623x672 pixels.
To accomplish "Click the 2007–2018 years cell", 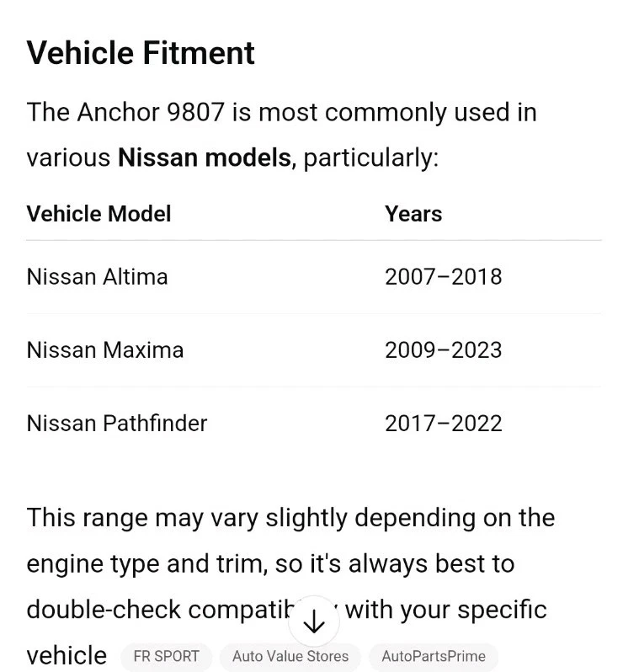I will click(443, 277).
